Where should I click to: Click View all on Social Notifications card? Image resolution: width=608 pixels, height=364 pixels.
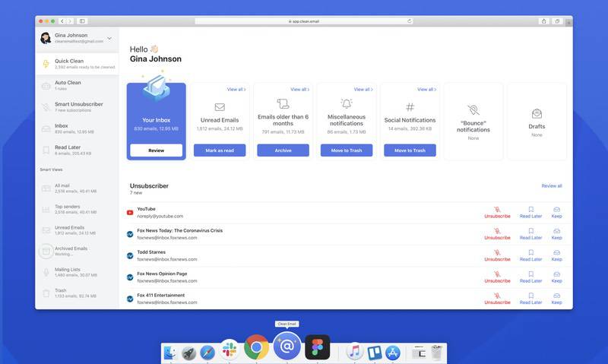(426, 90)
